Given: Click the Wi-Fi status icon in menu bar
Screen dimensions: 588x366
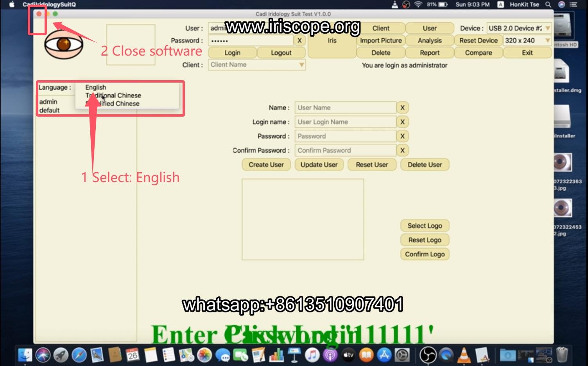Looking at the screenshot, I should point(418,5).
